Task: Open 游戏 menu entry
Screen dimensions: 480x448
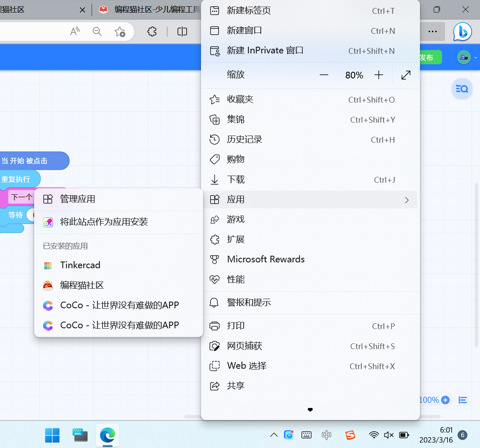Action: (x=310, y=219)
